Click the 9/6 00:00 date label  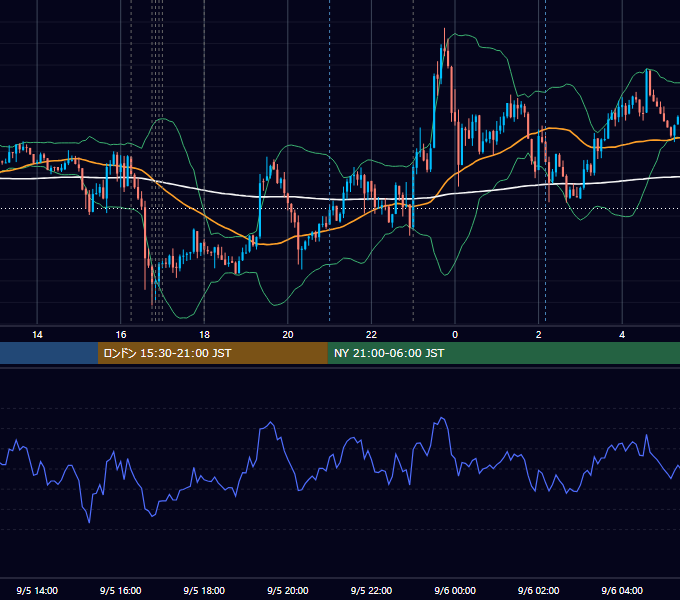pos(455,590)
